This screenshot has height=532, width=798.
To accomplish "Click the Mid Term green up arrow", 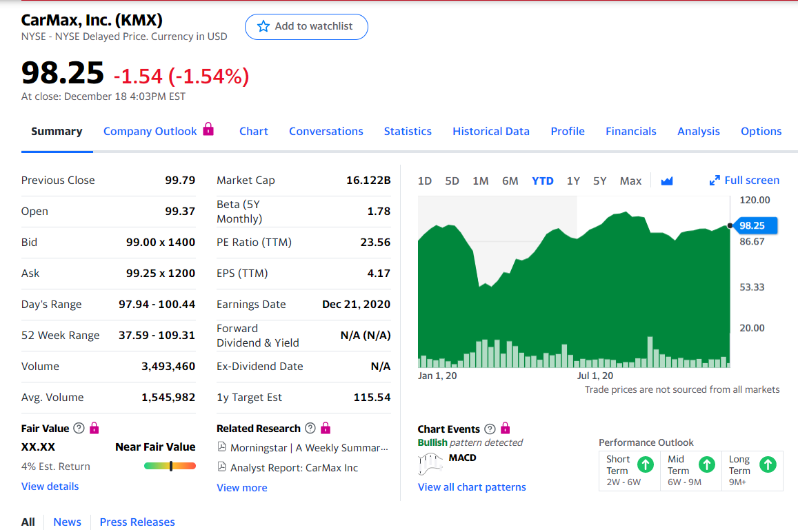I will (706, 464).
